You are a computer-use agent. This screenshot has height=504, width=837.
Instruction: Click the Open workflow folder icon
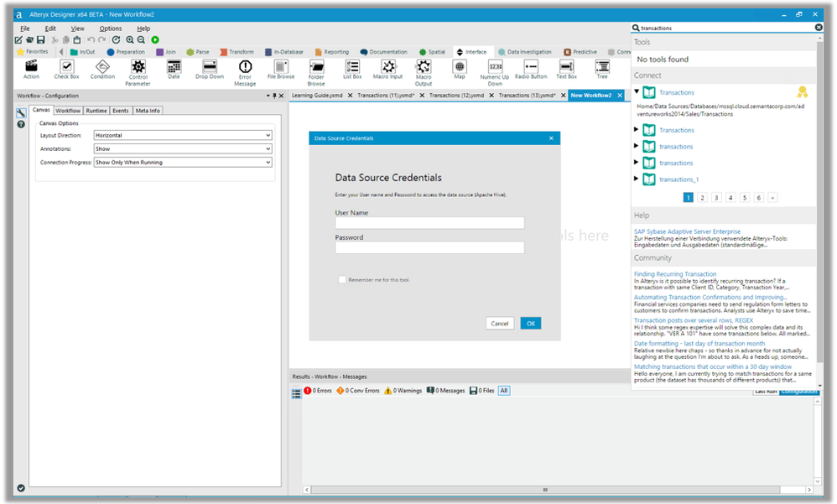29,39
